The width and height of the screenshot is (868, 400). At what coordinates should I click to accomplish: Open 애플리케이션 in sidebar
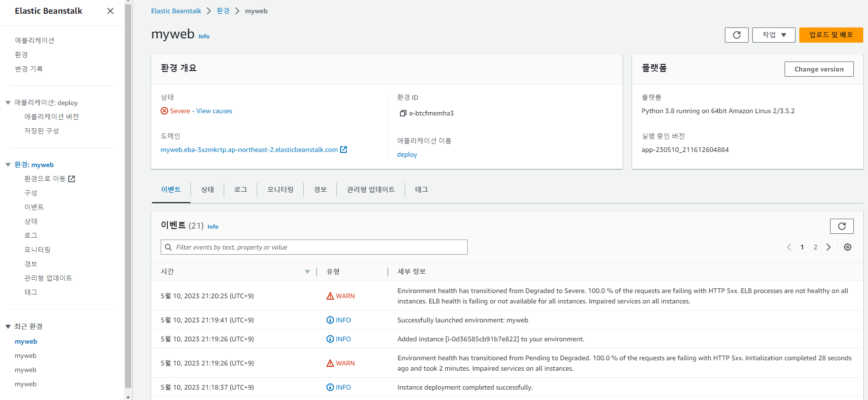point(35,40)
